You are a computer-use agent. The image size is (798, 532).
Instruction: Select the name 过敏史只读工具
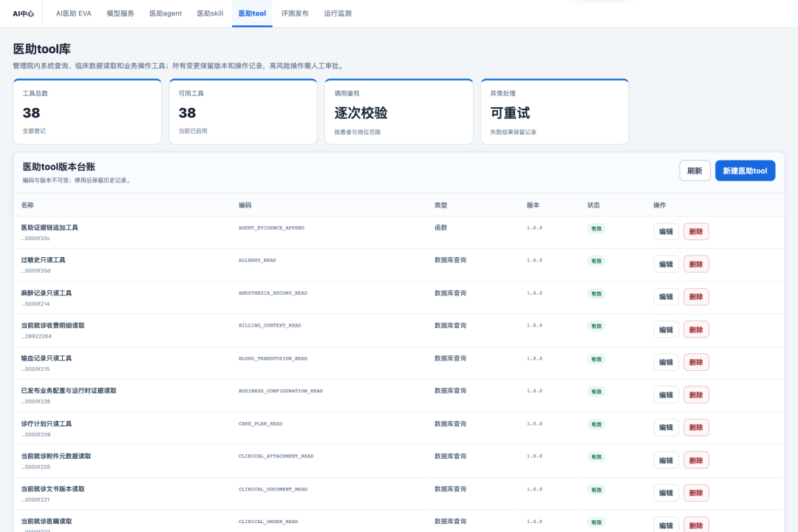coord(44,260)
